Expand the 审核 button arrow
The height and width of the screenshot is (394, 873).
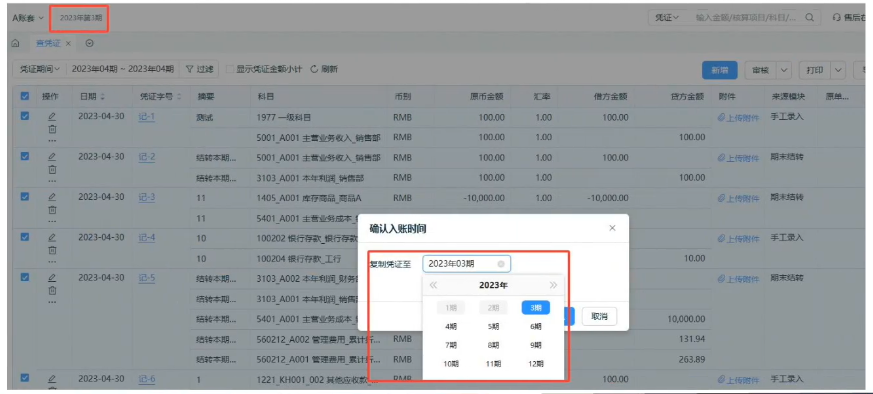784,70
